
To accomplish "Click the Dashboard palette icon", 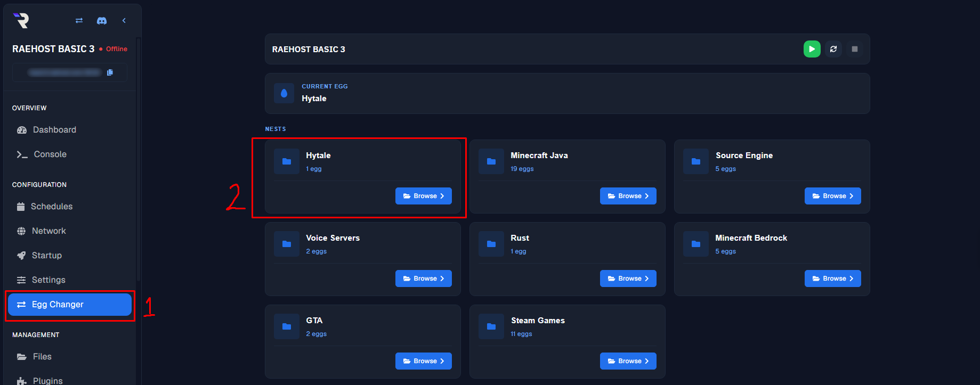I will click(22, 130).
